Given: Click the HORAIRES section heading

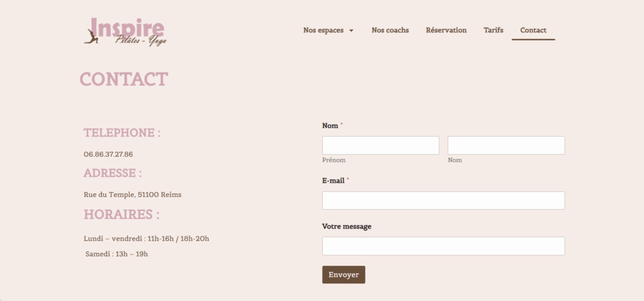Looking at the screenshot, I should coord(121,214).
